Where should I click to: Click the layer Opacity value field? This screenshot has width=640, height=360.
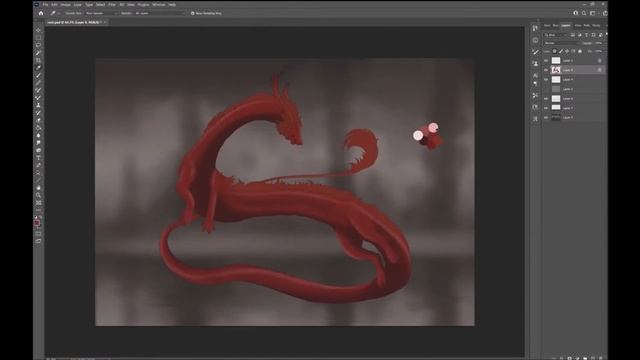click(x=598, y=43)
